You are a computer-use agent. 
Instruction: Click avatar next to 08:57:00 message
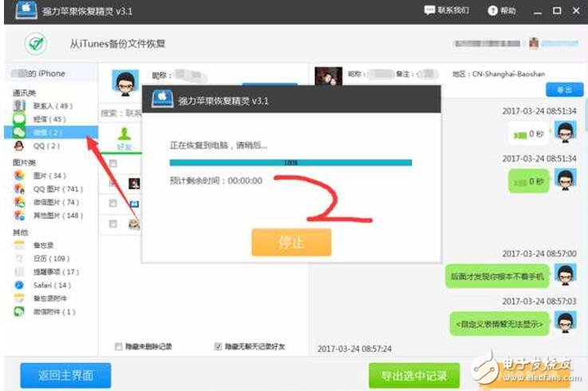(x=565, y=274)
